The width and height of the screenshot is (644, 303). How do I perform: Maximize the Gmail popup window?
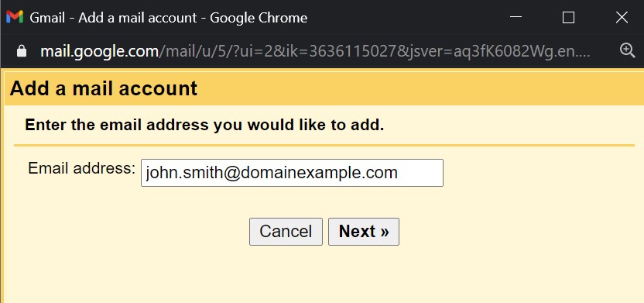(568, 17)
